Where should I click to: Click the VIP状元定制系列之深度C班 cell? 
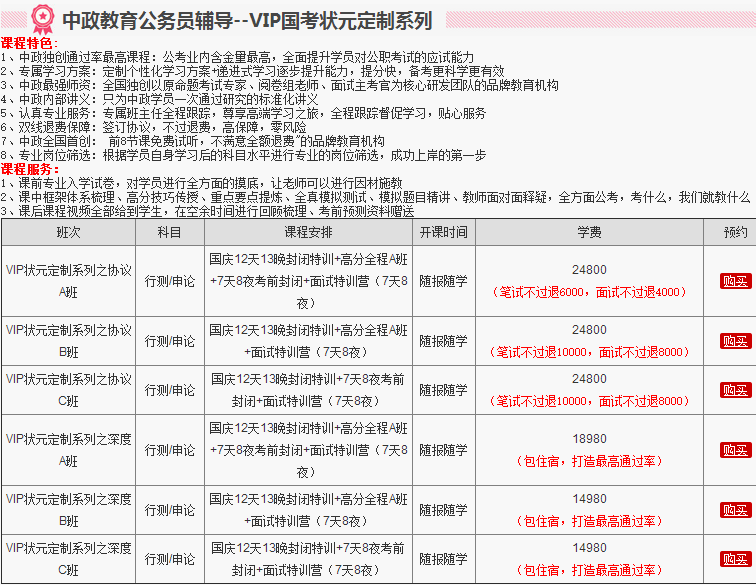click(68, 559)
